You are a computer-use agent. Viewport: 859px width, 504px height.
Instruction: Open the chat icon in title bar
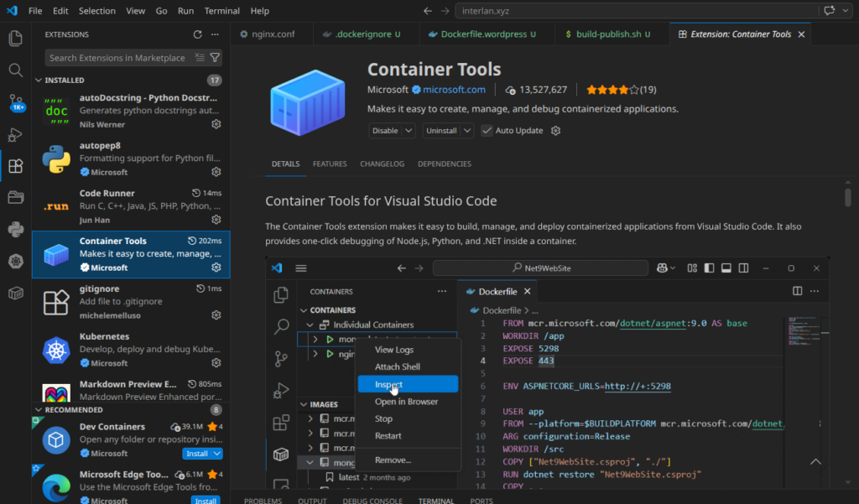830,11
